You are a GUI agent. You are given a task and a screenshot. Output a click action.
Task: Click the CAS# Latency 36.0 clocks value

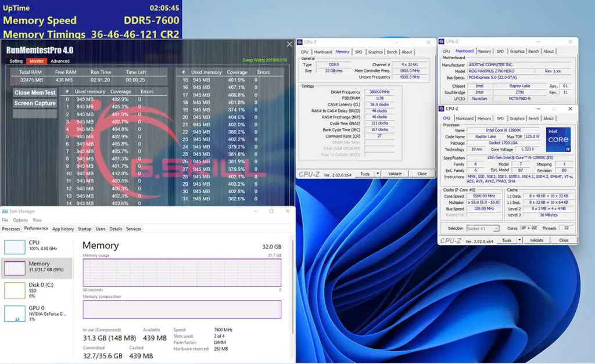(379, 104)
